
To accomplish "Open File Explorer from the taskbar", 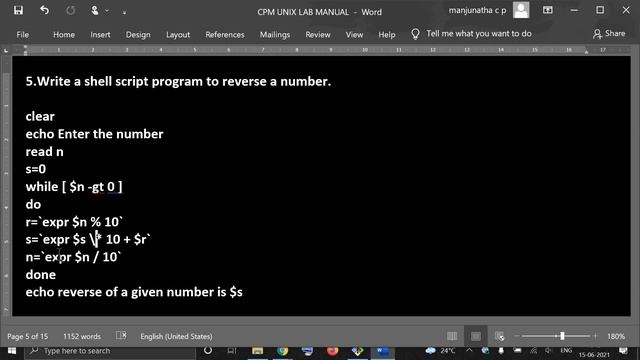I will 258,351.
